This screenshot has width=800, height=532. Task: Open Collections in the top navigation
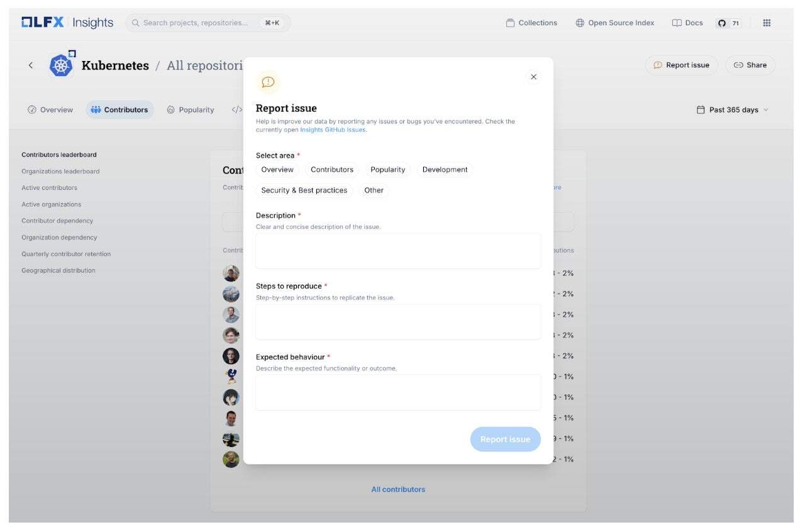pyautogui.click(x=531, y=23)
